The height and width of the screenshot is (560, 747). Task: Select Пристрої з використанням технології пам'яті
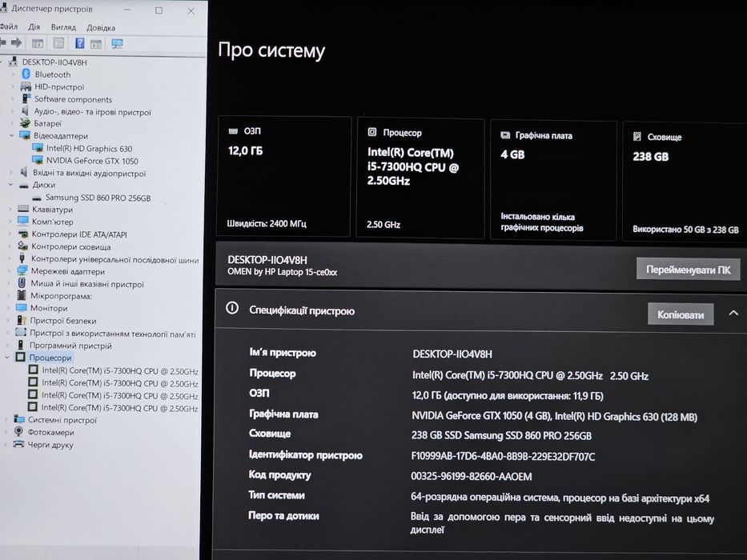[112, 334]
